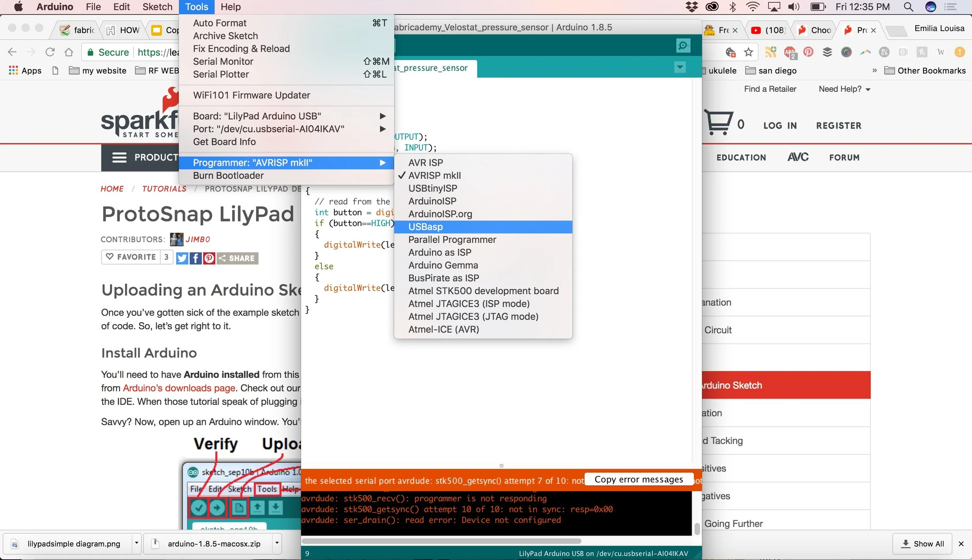
Task: Share on Pinterest icon under contributors
Action: 209,258
